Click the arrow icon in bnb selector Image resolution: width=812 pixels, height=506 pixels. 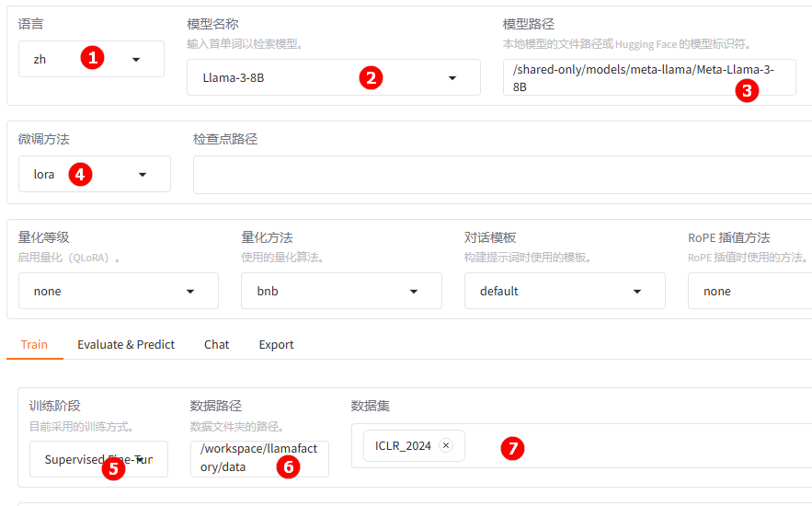pyautogui.click(x=414, y=292)
